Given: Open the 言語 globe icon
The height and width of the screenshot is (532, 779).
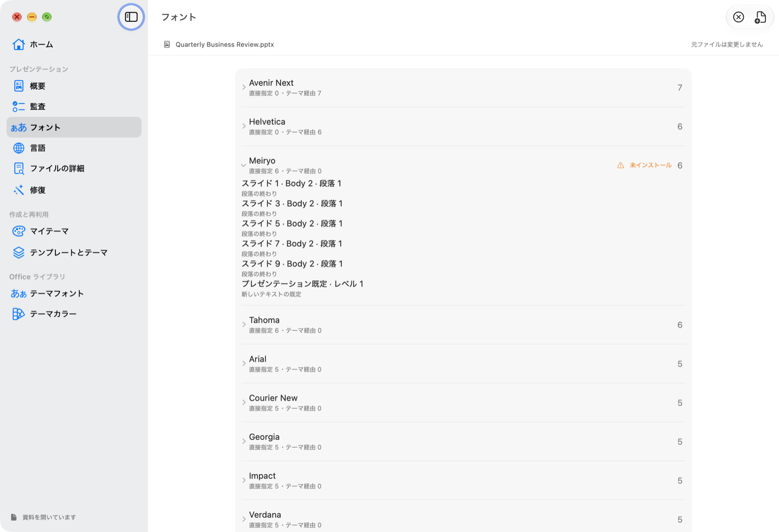Looking at the screenshot, I should [19, 148].
